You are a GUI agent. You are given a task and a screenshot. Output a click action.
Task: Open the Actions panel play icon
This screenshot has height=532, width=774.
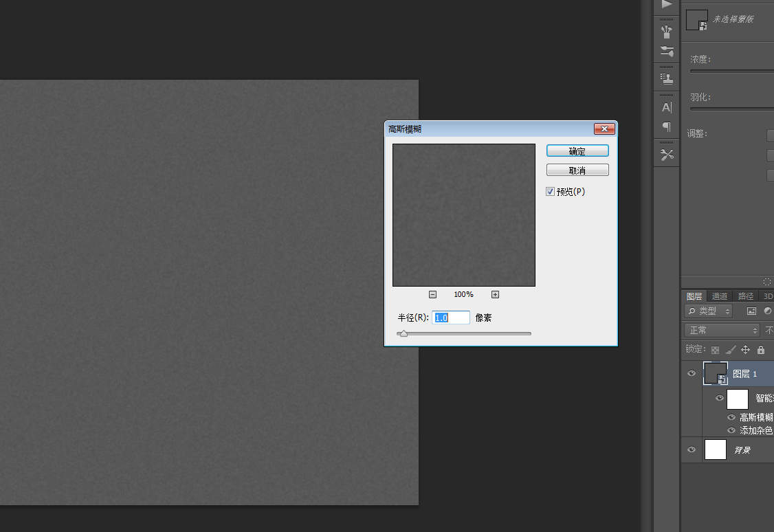(666, 4)
